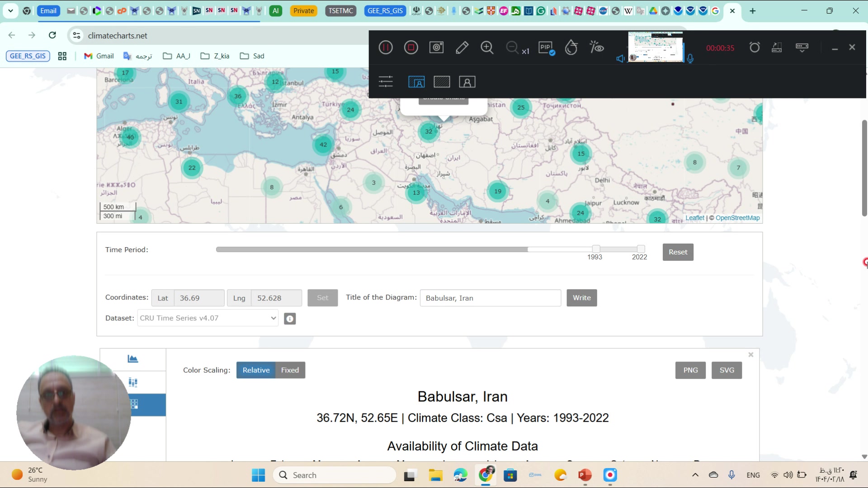Expand the CRU Time Series dataset dropdown
This screenshot has width=868, height=488.
[208, 318]
